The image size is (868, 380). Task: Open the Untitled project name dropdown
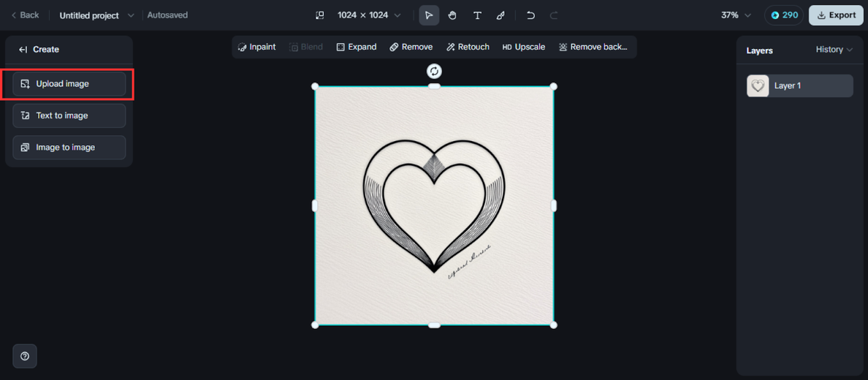click(x=97, y=15)
